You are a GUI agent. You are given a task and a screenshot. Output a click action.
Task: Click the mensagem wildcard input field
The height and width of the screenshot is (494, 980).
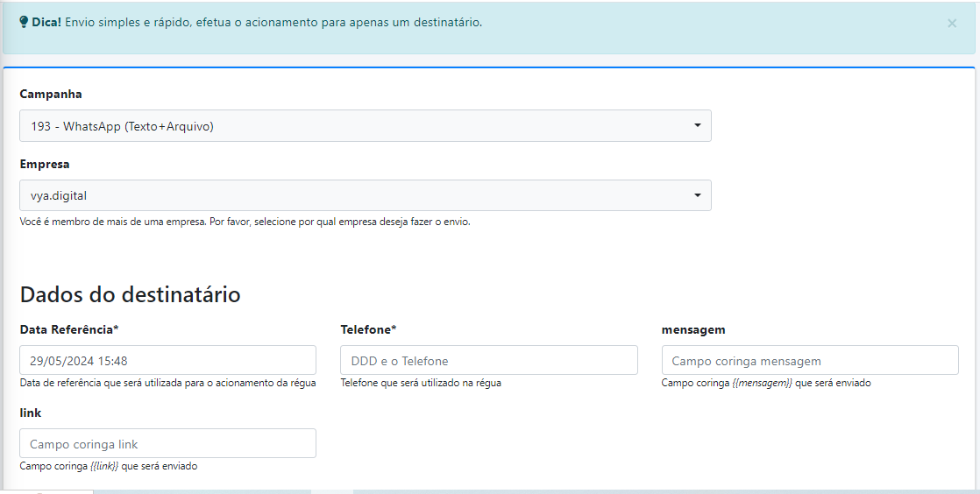(809, 360)
